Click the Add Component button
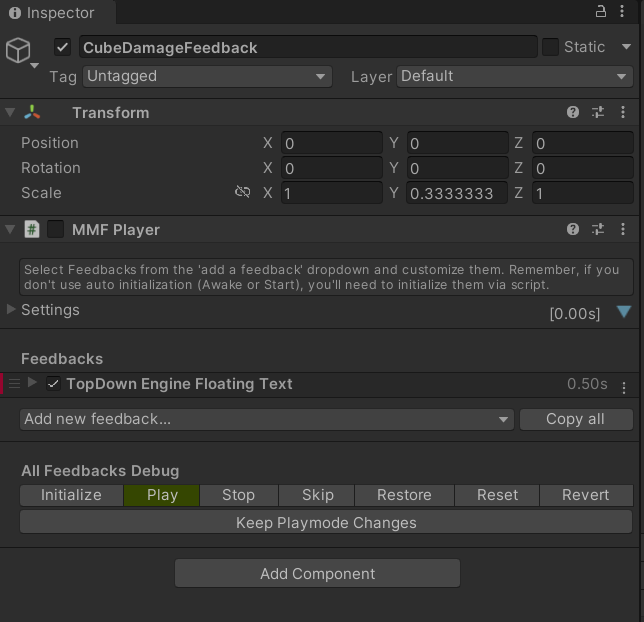644x622 pixels. (317, 574)
